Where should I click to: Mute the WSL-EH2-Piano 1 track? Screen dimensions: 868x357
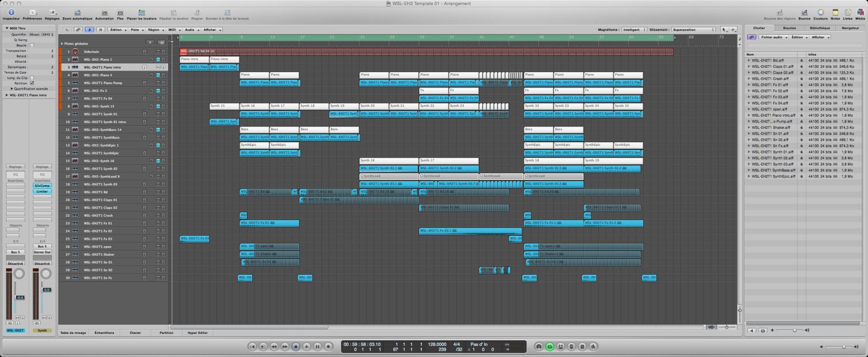pos(158,59)
